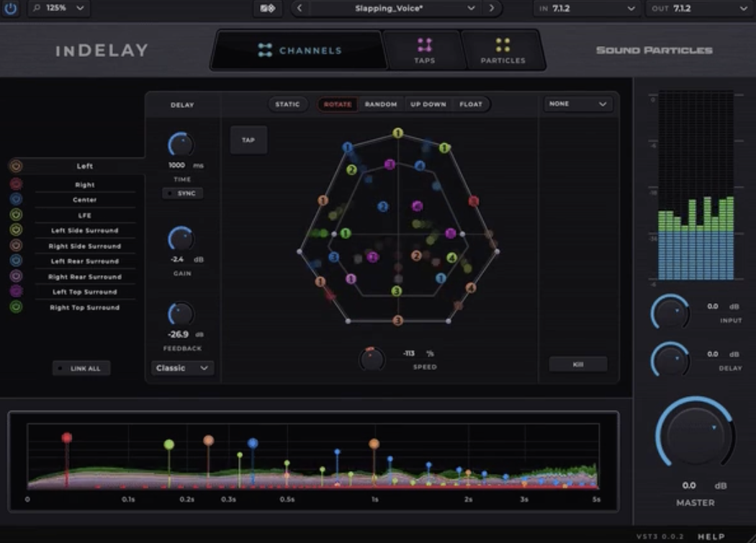Click the Left Top Surround icon

tap(16, 291)
